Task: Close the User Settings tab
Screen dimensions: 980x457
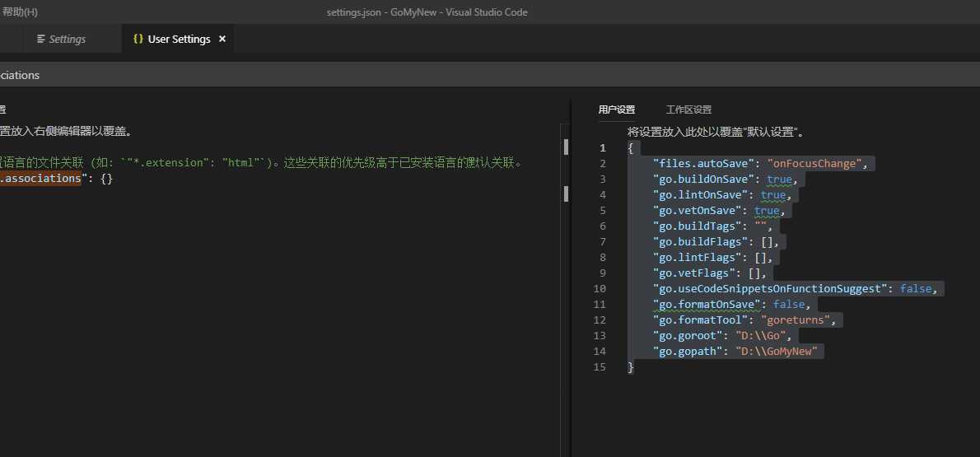Action: [222, 39]
